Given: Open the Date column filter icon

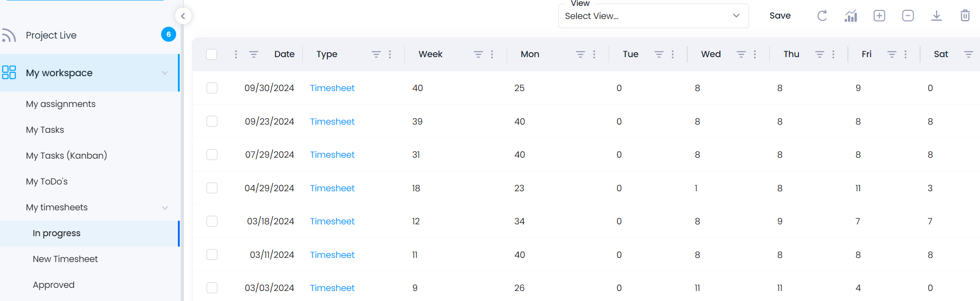Looking at the screenshot, I should (x=254, y=54).
